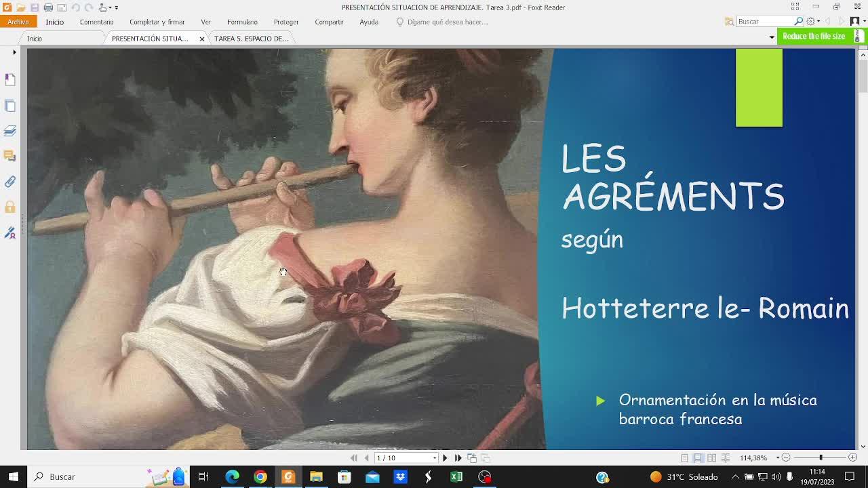Click the 'Dígame qué desea hacer' box

(442, 22)
